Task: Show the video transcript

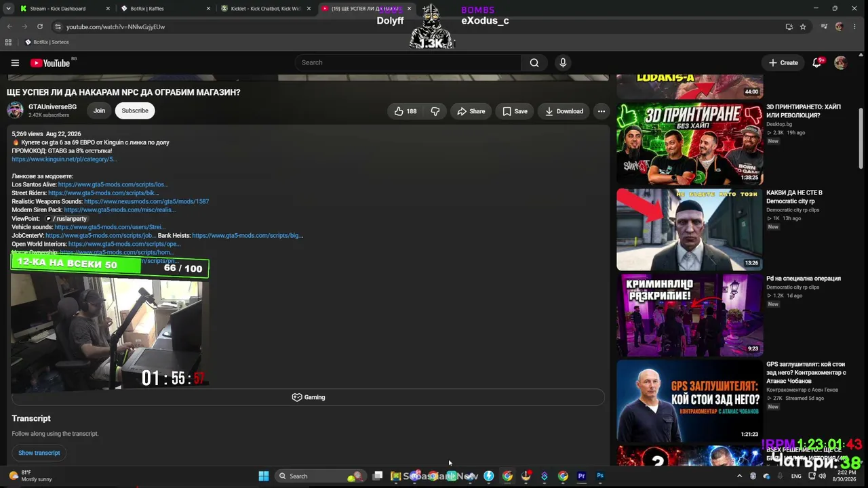Action: 39,453
